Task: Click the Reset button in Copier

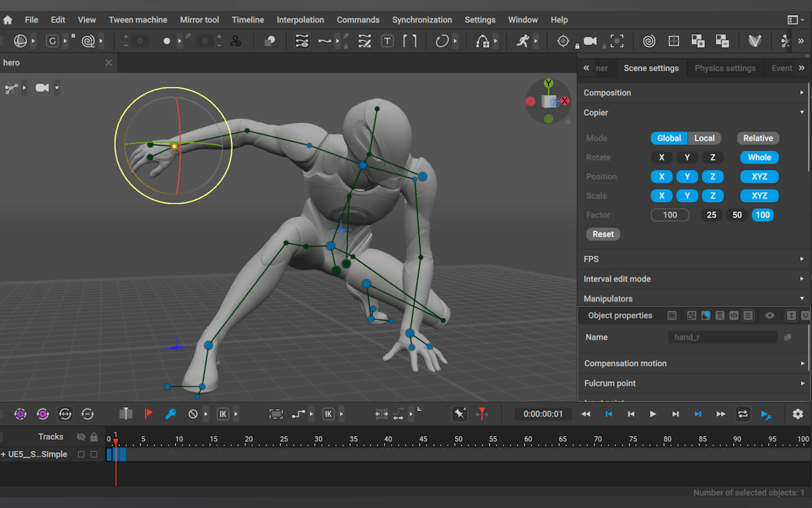Action: [x=603, y=234]
